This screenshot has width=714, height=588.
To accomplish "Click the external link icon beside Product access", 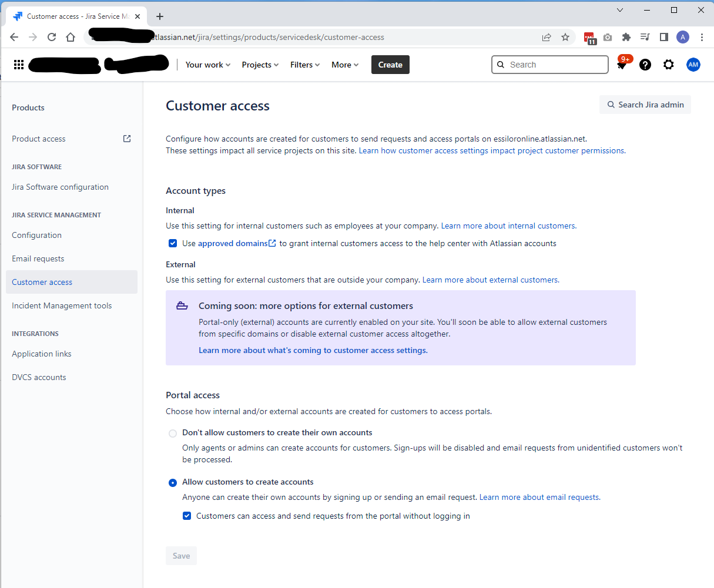I will point(126,139).
